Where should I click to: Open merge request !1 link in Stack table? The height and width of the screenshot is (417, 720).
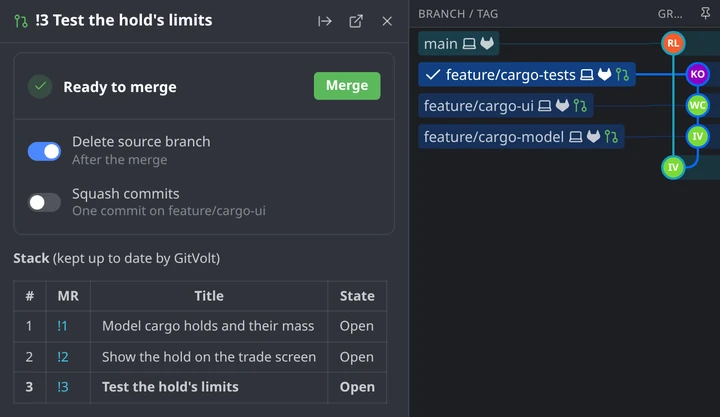[x=62, y=326]
